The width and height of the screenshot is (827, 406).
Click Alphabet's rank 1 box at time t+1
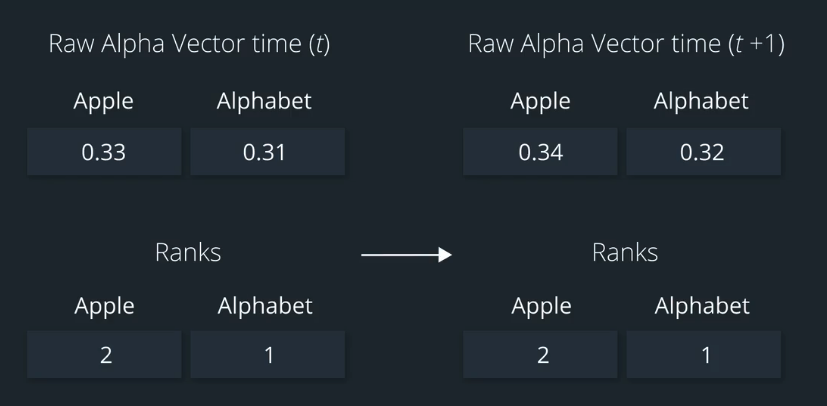click(704, 355)
